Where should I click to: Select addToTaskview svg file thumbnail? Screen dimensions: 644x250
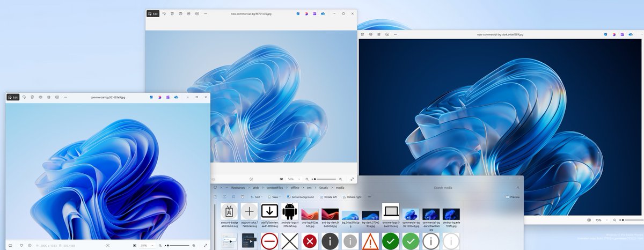pyautogui.click(x=269, y=211)
